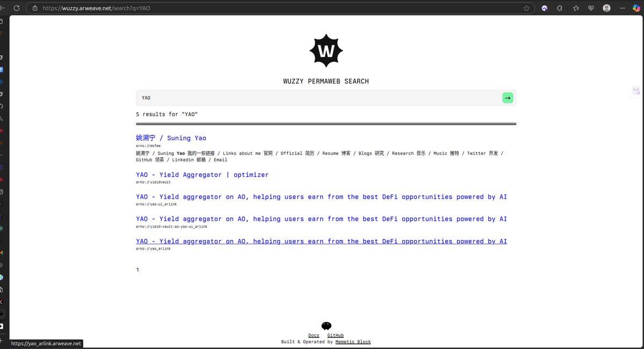
Task: Open the browser Extensions puzzle icon
Action: [x=560, y=8]
